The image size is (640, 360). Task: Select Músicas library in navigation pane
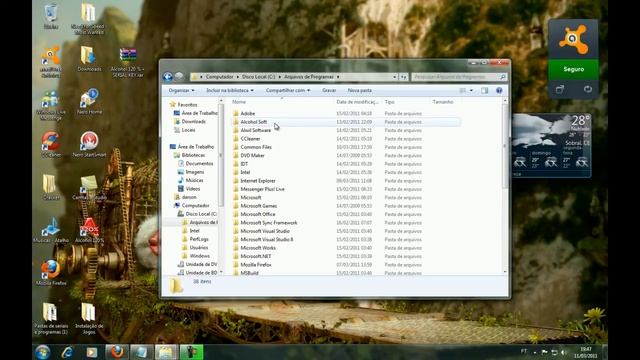[194, 180]
